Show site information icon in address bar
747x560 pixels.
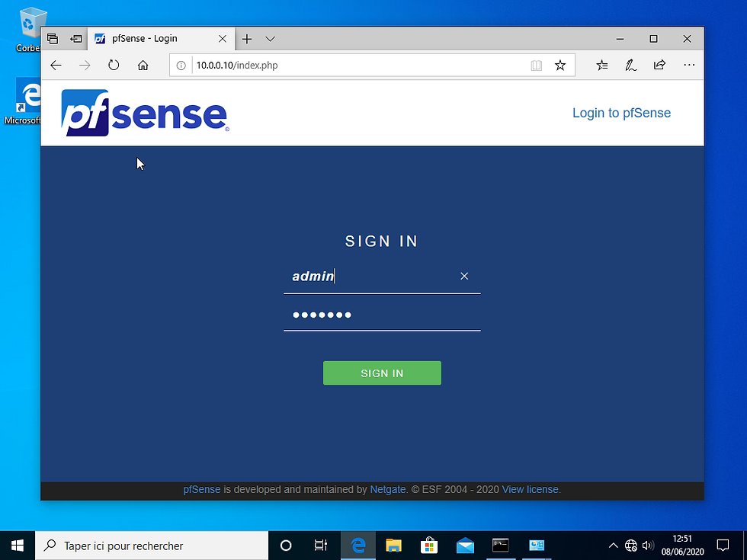point(181,66)
